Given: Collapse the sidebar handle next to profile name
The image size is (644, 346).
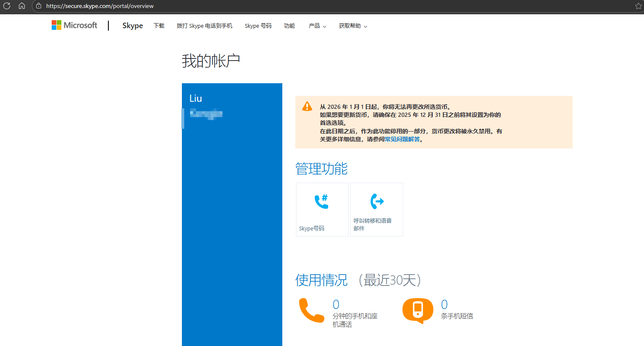Looking at the screenshot, I should click(183, 119).
